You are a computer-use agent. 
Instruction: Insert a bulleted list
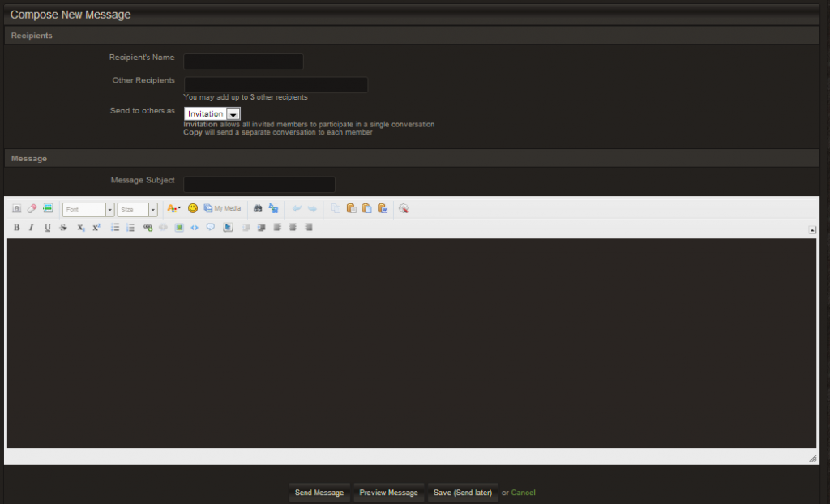click(x=115, y=228)
